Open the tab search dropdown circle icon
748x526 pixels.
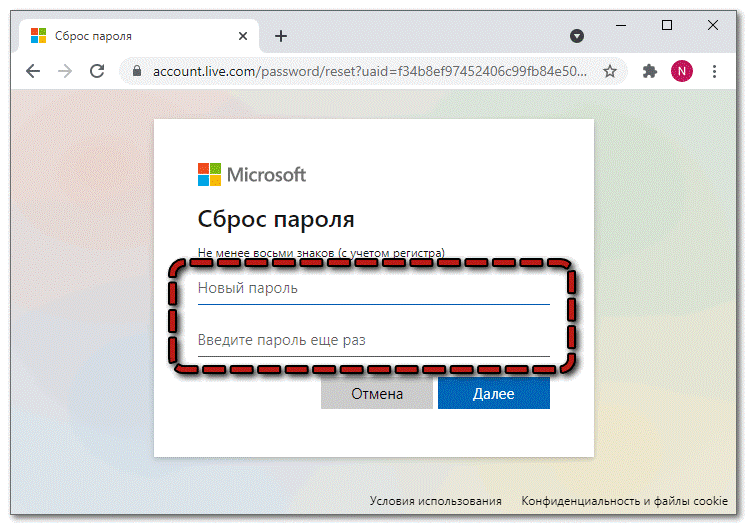coord(577,36)
